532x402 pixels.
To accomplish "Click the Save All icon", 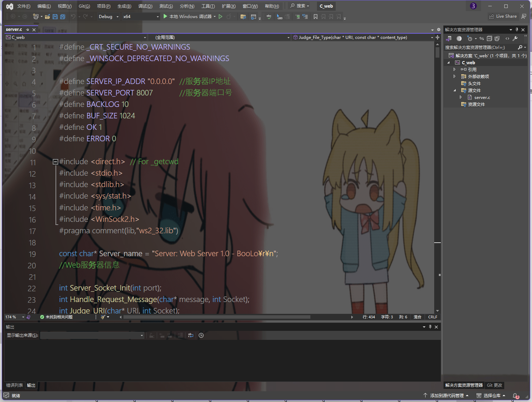I will tap(63, 16).
